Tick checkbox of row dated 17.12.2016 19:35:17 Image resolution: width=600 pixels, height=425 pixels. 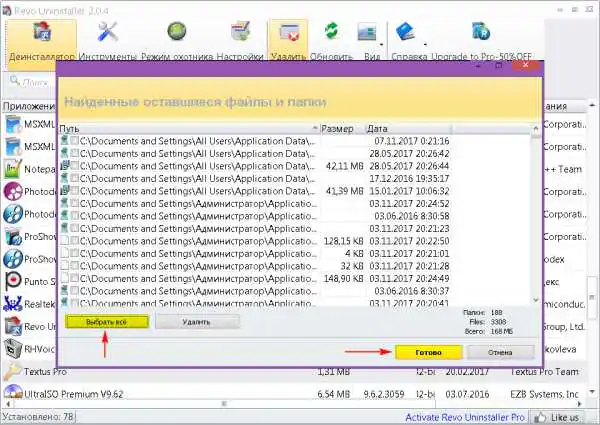[75, 178]
